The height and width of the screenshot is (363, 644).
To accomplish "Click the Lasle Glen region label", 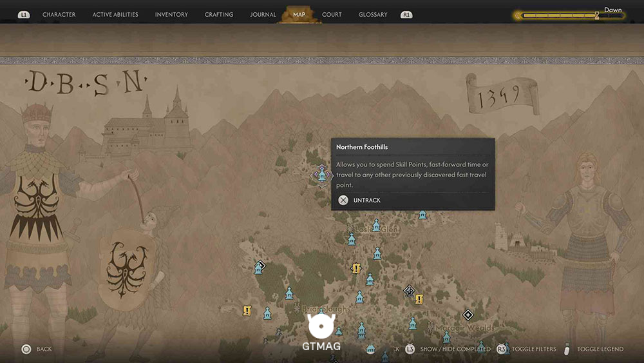I will pos(377,230).
